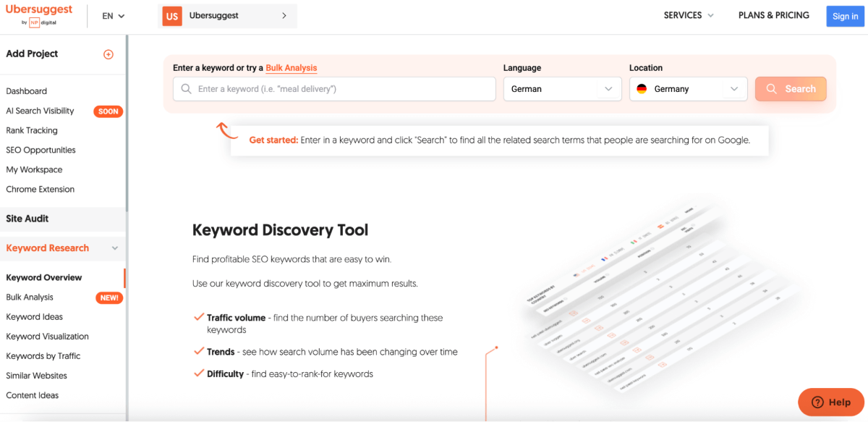The image size is (868, 422).
Task: Click the Sign in button
Action: click(846, 16)
